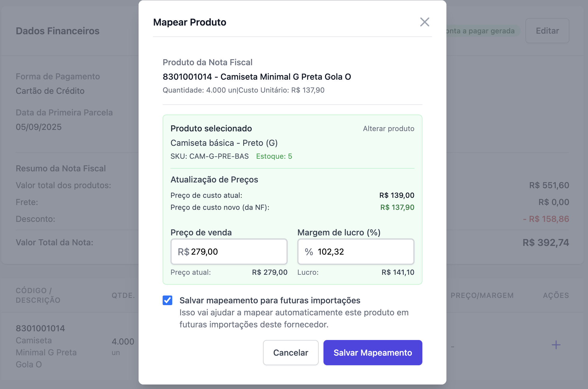Click the new cost price R$ 137,90 value

(x=397, y=207)
